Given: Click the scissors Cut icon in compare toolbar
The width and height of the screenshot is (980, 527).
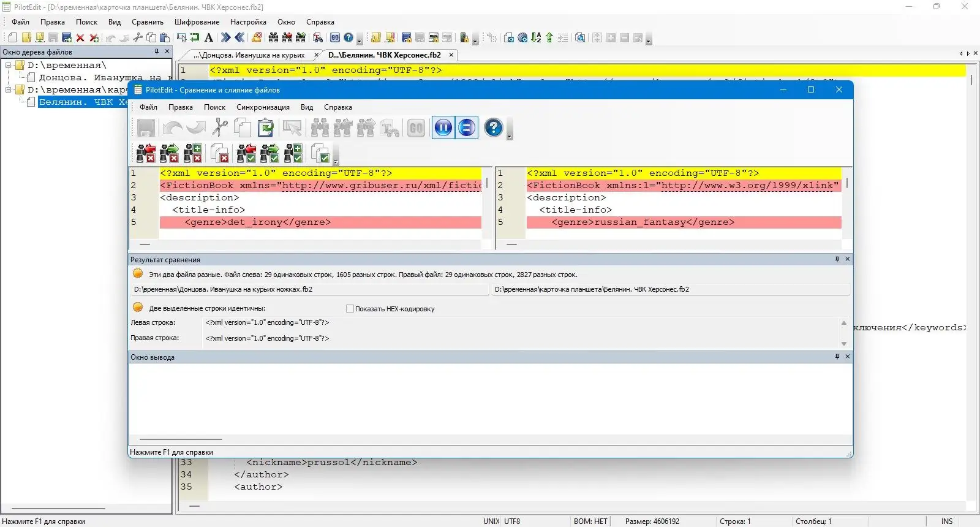Looking at the screenshot, I should coord(219,128).
